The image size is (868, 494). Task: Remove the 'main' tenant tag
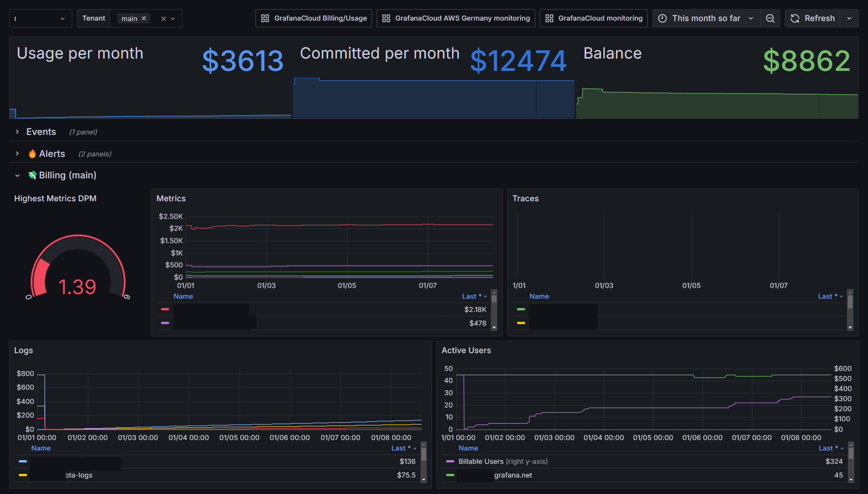[144, 18]
